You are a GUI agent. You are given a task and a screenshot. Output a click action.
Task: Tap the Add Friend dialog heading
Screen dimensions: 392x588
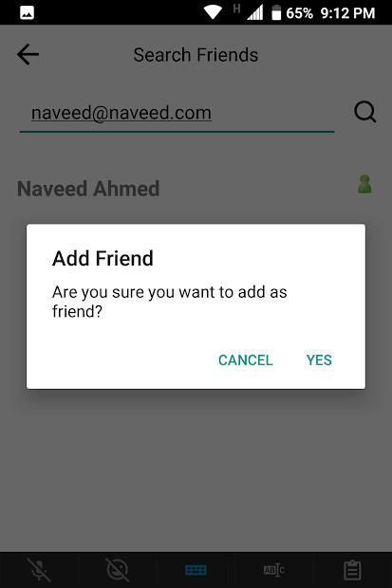coord(103,258)
